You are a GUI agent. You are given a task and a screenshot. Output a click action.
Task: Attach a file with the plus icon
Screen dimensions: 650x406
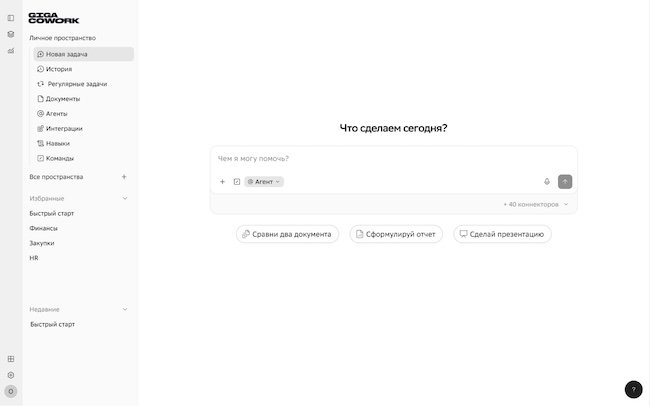click(x=222, y=182)
